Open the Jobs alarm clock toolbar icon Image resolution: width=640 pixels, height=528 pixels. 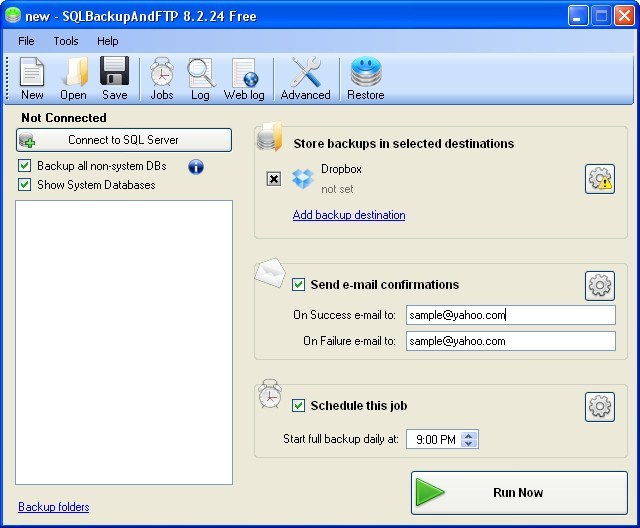coord(162,78)
